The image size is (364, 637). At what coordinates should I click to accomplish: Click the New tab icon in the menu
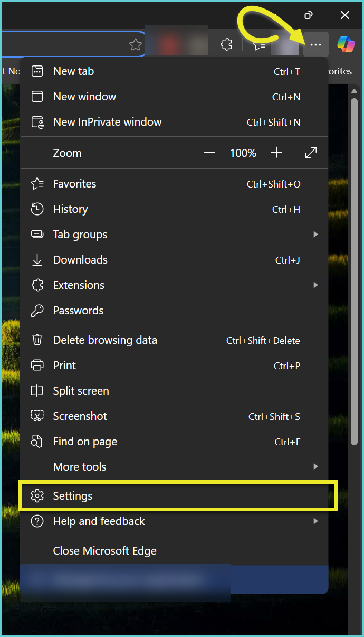coord(37,71)
